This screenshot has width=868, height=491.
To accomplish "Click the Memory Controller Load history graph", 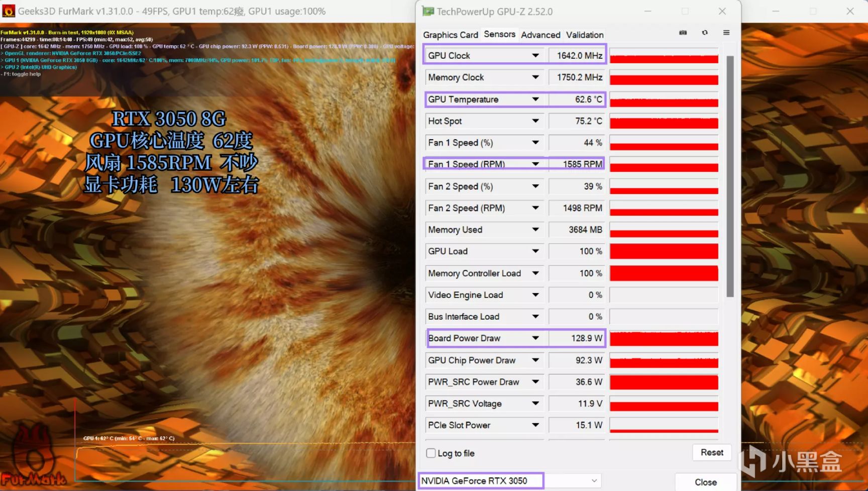I will 664,273.
